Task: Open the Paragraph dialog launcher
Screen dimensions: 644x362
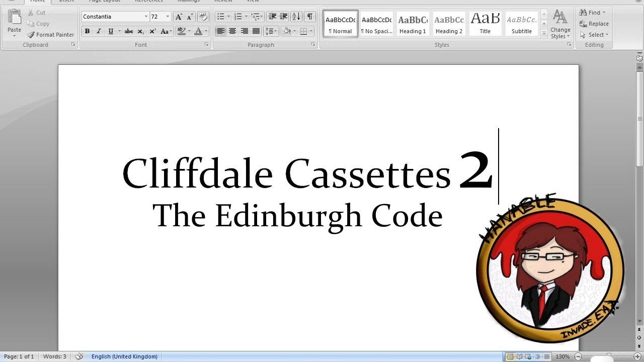Action: tap(313, 45)
